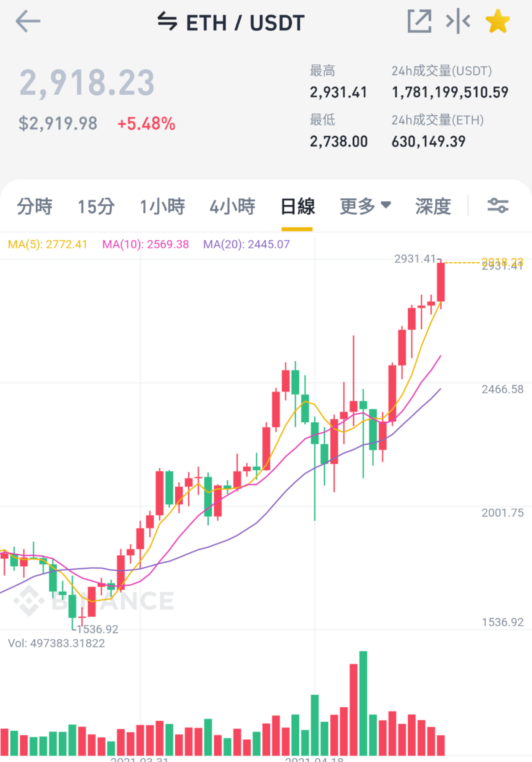Select the 4小時 interval tab
Viewport: 532px width, 762px height.
coord(232,206)
